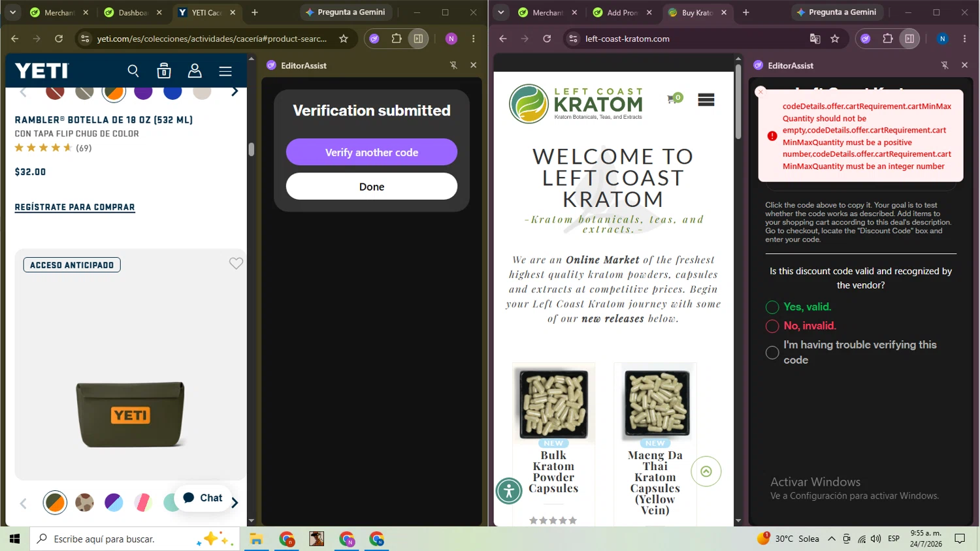Click the Windows taskbar search box

[x=134, y=539]
